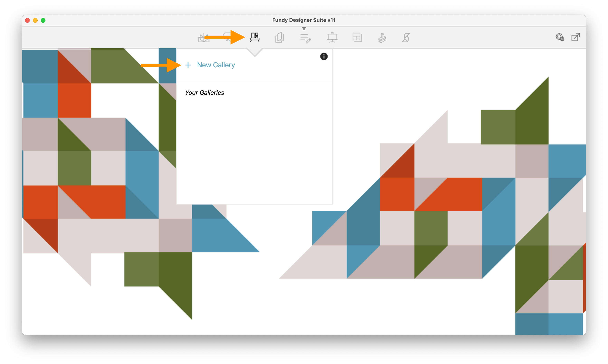Image resolution: width=608 pixels, height=364 pixels.
Task: Open the Album Builder book icon
Action: pyautogui.click(x=204, y=38)
